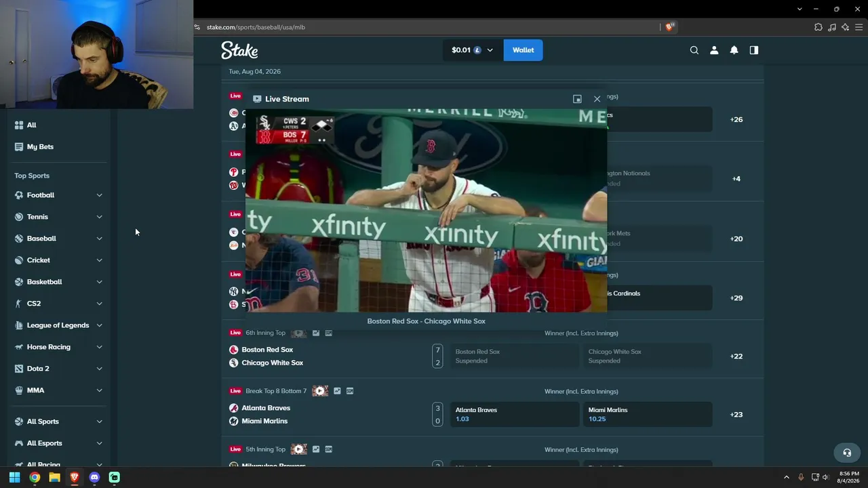Open stats chart icon for 5th Inning Top game
The width and height of the screenshot is (868, 488).
[316, 449]
